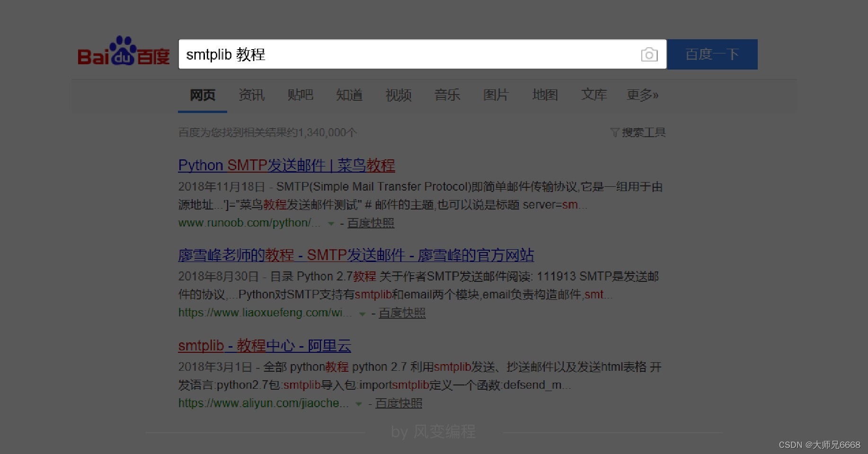This screenshot has width=868, height=454.
Task: Click result count text 约1,340,000个
Action: (321, 132)
